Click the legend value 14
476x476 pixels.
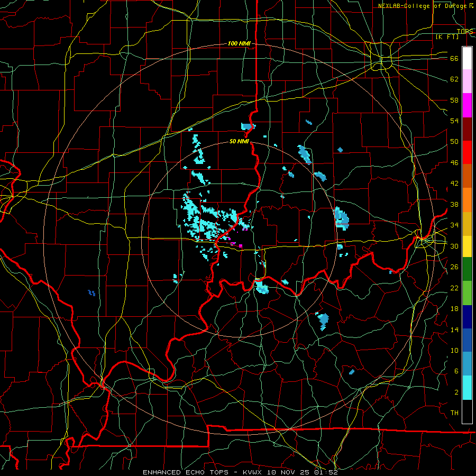point(454,329)
